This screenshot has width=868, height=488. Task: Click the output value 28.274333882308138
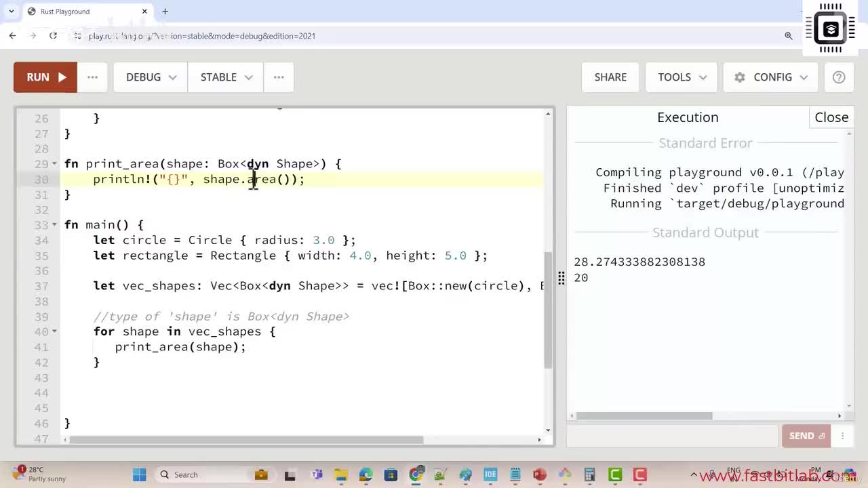639,262
